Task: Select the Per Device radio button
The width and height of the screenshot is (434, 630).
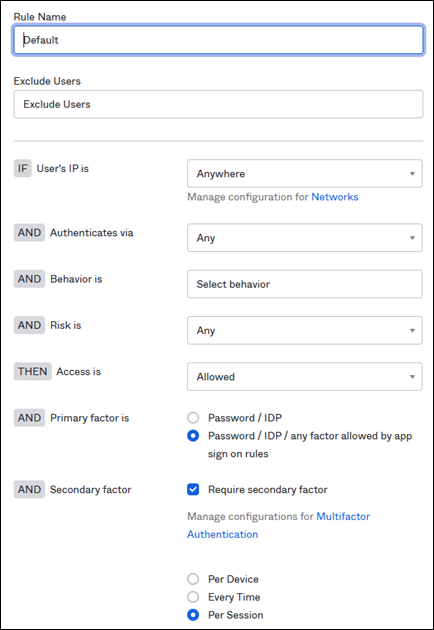Action: 193,579
